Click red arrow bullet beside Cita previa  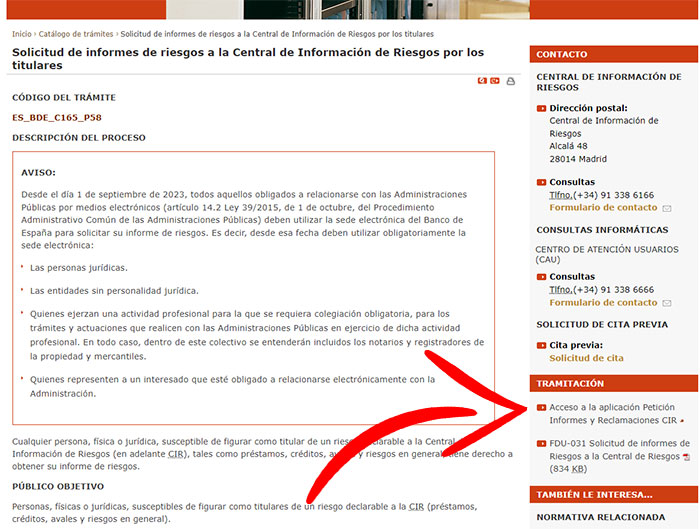point(541,345)
